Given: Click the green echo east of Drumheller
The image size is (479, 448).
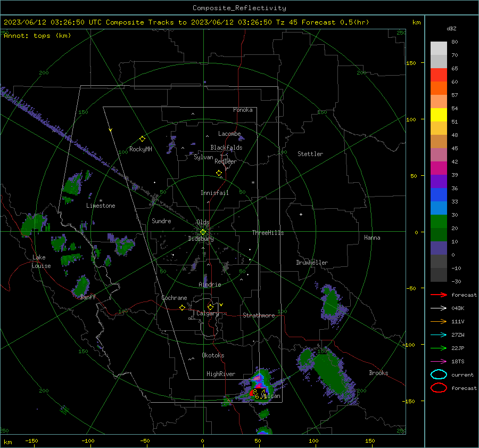Looking at the screenshot, I should [x=331, y=304].
